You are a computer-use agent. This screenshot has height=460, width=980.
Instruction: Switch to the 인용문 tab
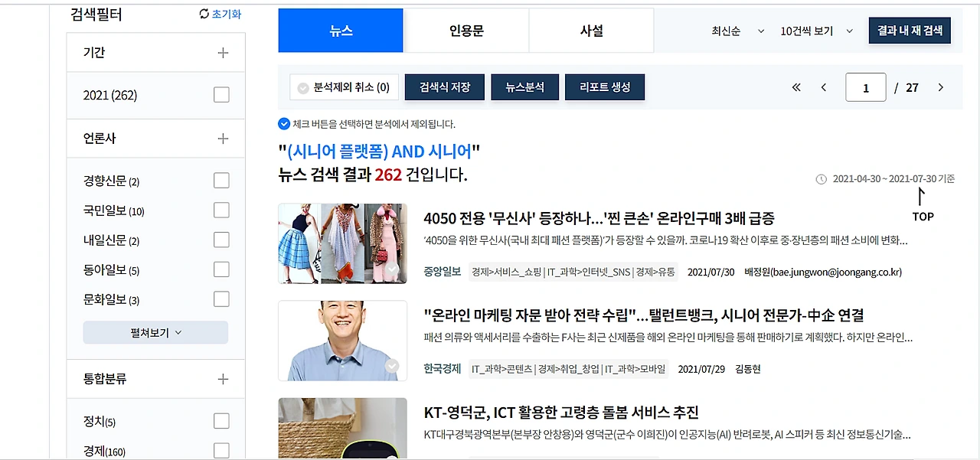click(466, 31)
